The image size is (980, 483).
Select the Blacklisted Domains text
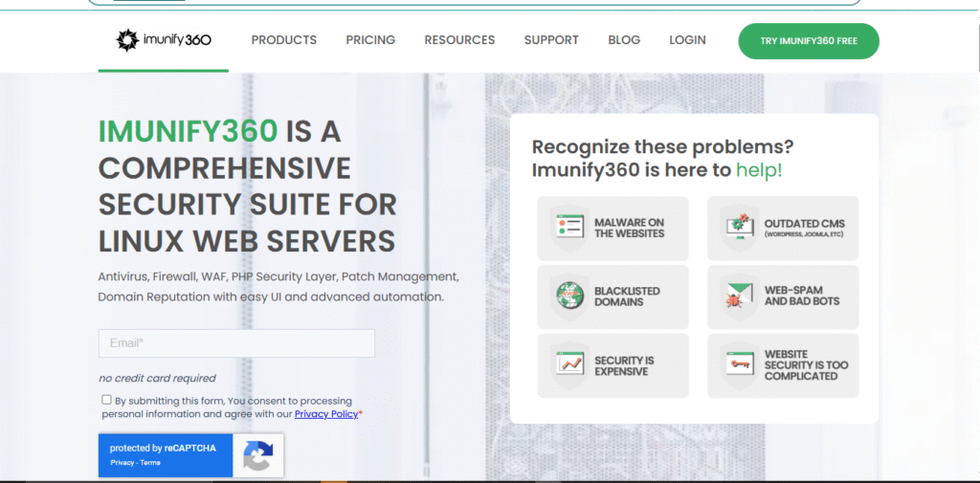tap(627, 296)
